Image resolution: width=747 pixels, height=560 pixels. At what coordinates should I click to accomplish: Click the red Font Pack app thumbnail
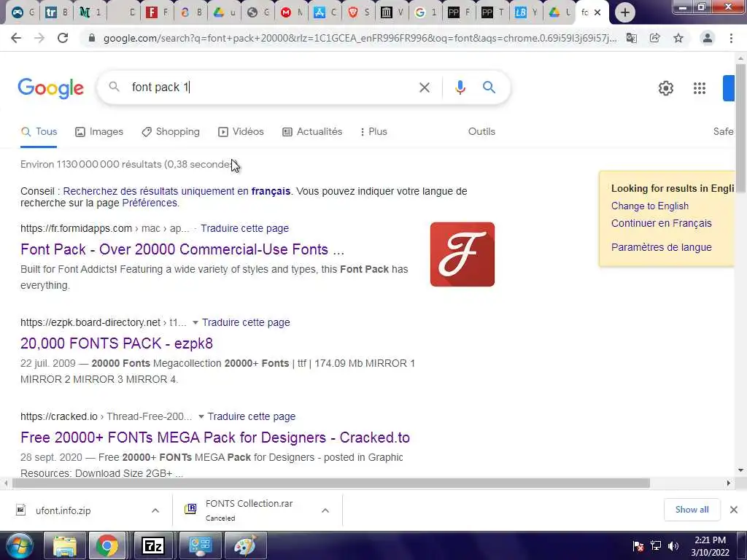pyautogui.click(x=462, y=254)
